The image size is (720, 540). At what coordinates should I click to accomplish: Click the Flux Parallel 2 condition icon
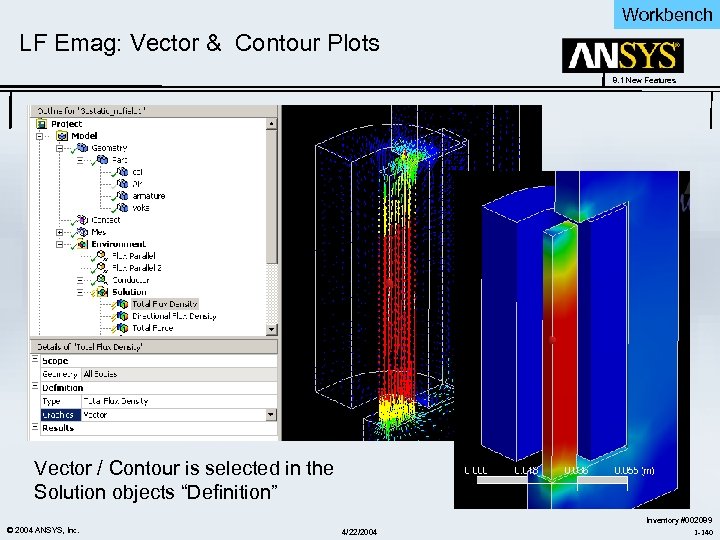(102, 268)
